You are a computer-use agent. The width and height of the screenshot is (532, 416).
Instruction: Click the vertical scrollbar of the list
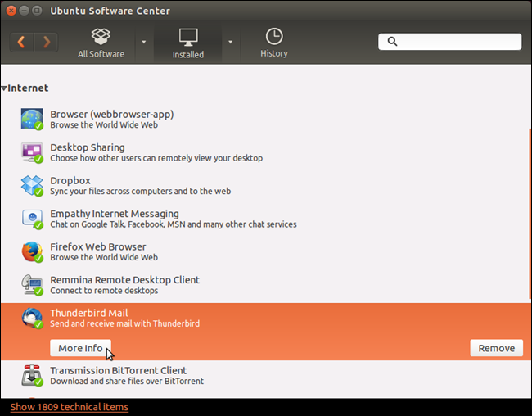(530, 214)
